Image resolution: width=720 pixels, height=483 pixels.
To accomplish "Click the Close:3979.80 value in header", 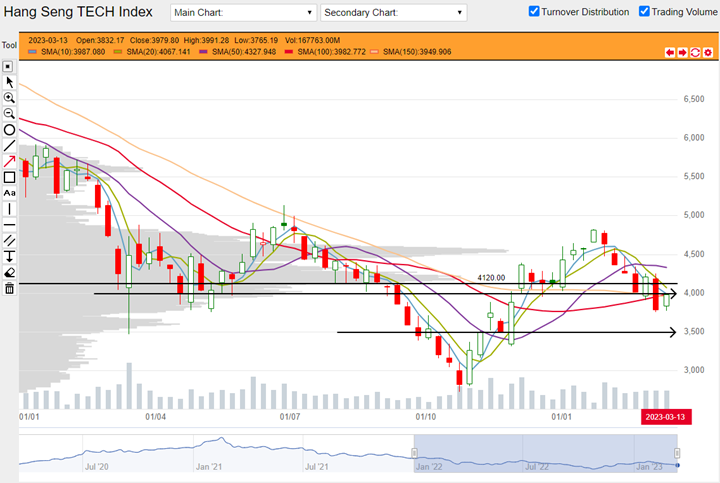I will click(x=154, y=40).
